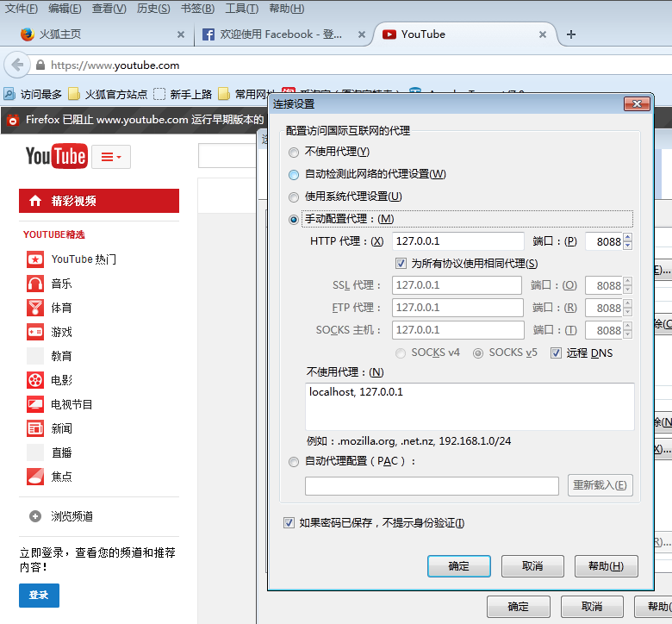672x624 pixels.
Task: Increase SOCKS host port with up arrow
Action: (628, 326)
